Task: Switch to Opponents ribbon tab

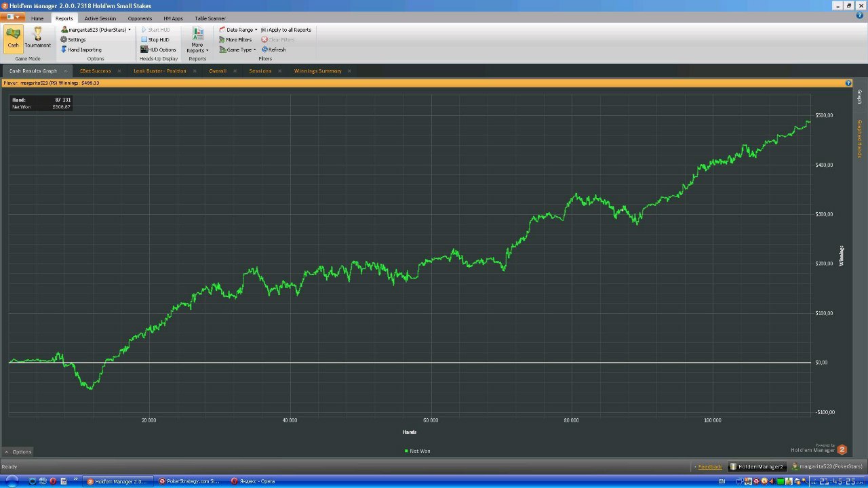Action: (140, 18)
